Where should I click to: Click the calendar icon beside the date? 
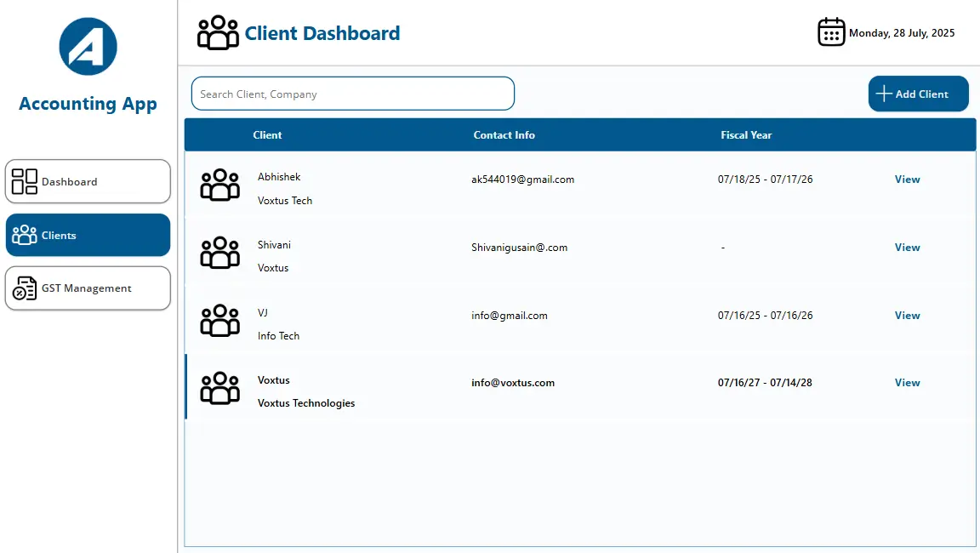[831, 31]
